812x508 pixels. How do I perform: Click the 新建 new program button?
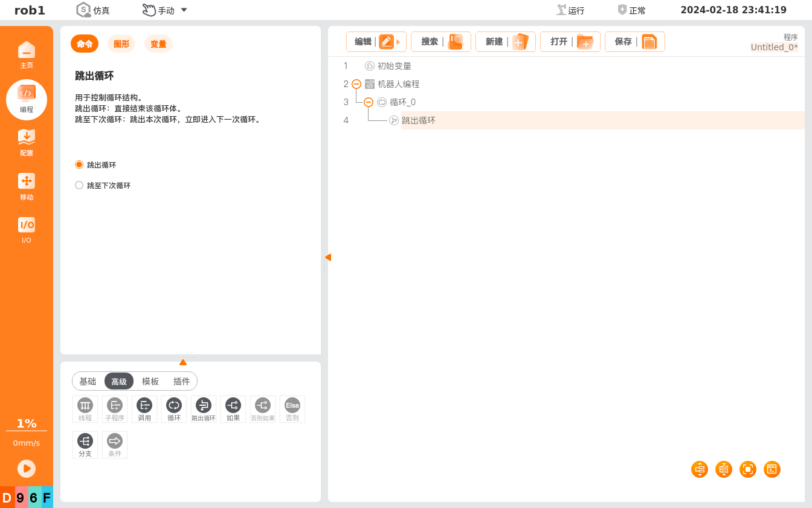point(506,42)
